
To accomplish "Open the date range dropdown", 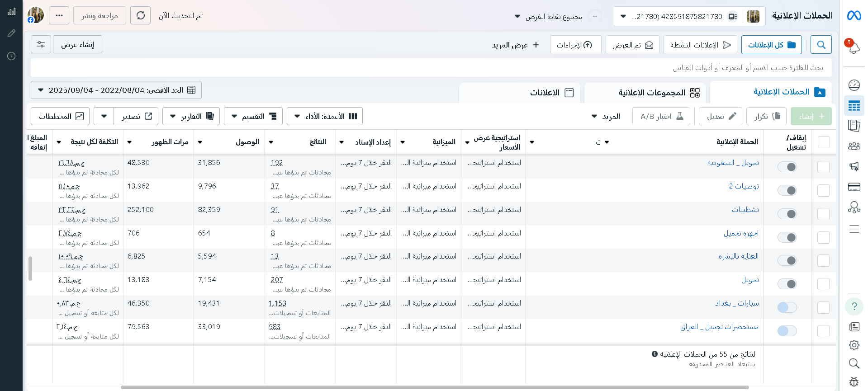I will pyautogui.click(x=116, y=90).
